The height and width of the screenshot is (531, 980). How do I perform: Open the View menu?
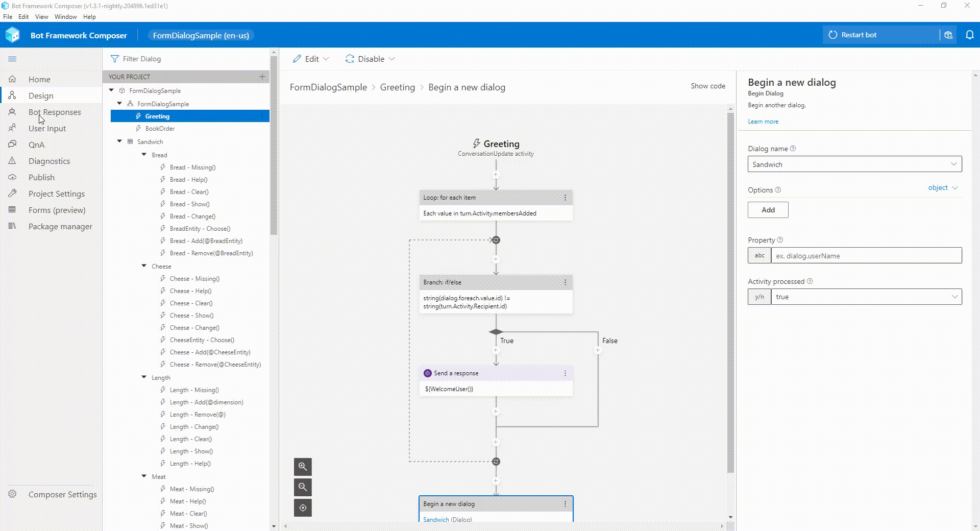tap(41, 16)
